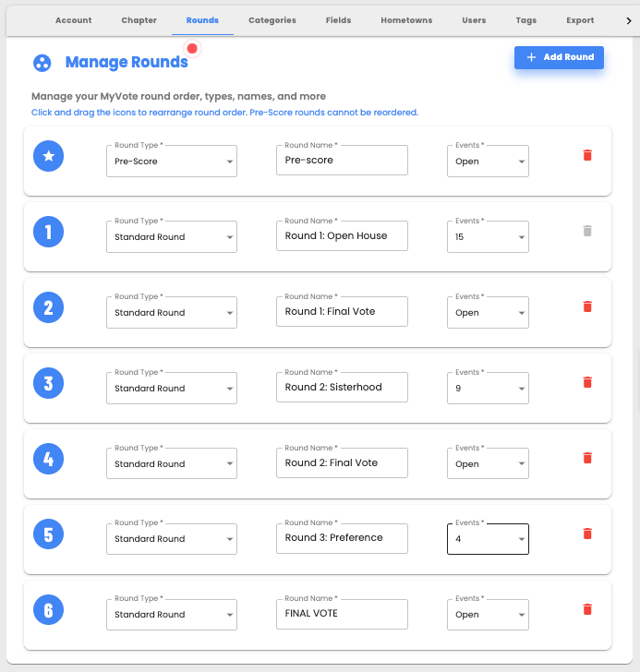The image size is (640, 672).
Task: Open Events dropdown for FINAL VOTE round
Action: click(x=488, y=614)
